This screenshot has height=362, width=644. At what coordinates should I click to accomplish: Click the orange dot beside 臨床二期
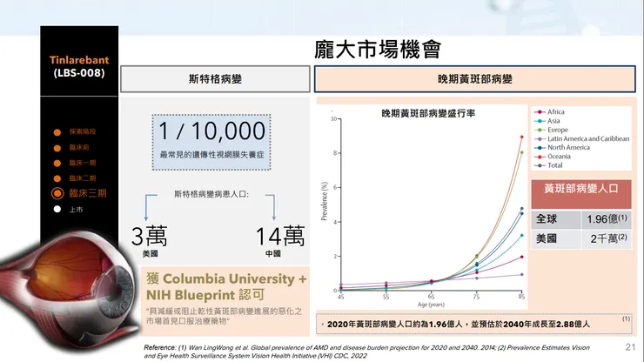coord(57,178)
